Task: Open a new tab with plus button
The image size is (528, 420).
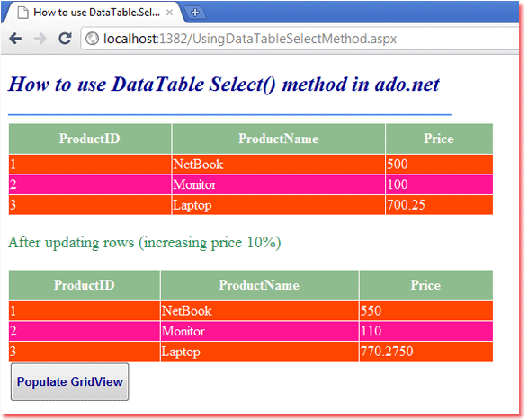Action: point(195,13)
